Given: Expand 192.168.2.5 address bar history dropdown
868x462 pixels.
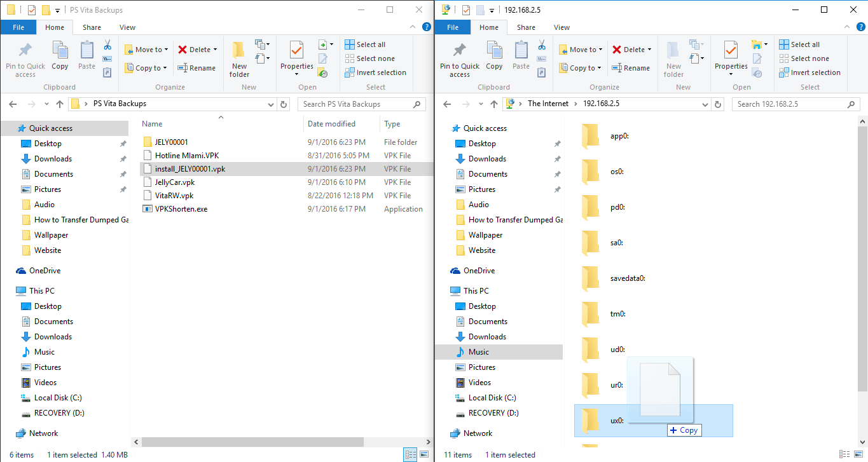Looking at the screenshot, I should point(705,104).
